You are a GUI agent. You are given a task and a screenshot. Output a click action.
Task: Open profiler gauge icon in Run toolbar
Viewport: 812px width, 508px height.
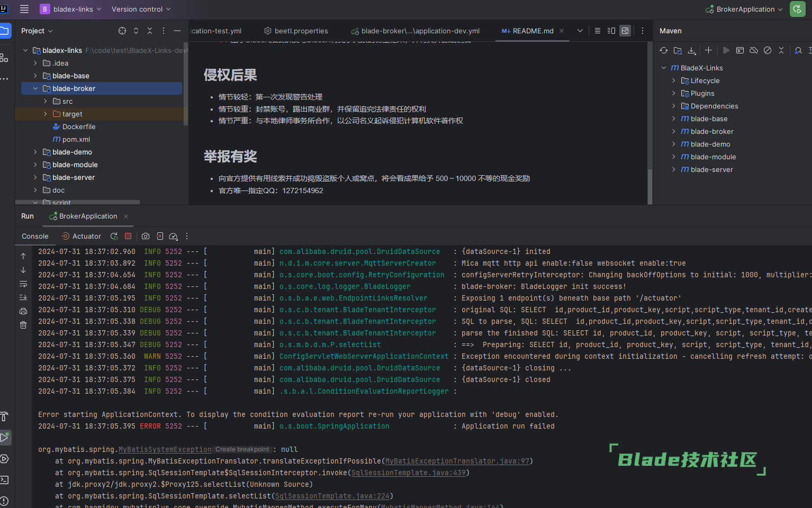point(173,236)
